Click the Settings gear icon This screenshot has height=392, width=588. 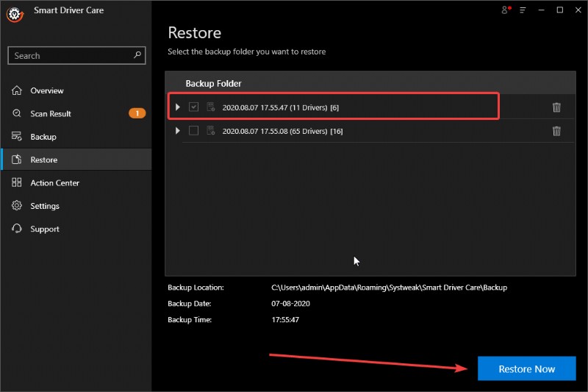pos(16,206)
